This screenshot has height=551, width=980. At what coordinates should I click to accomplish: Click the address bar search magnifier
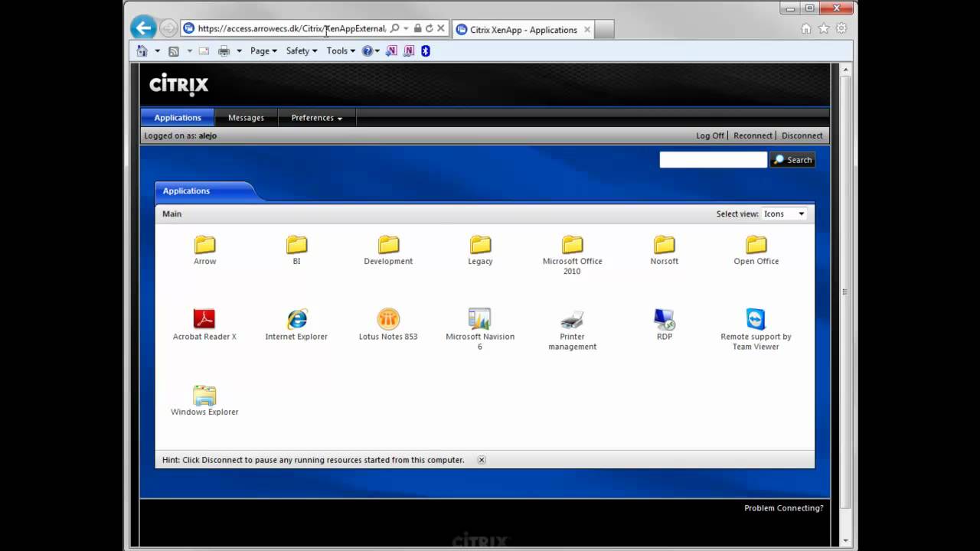tap(395, 28)
